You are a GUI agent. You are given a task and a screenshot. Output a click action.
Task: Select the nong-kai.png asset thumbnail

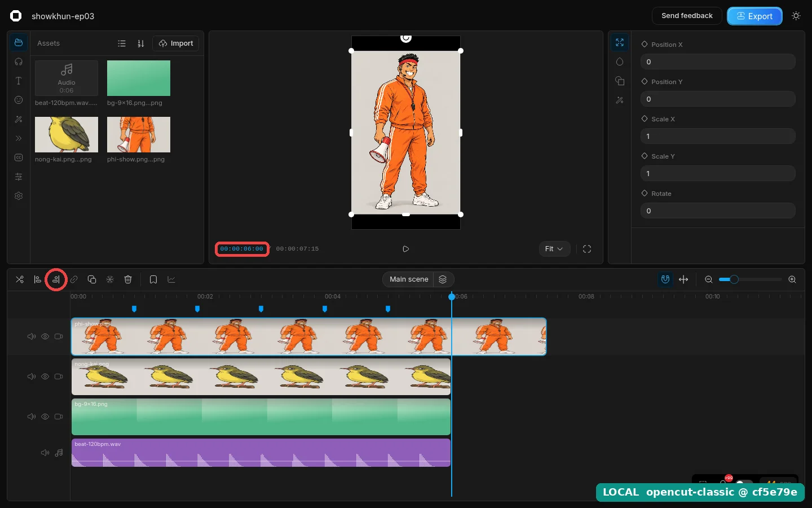tap(67, 134)
